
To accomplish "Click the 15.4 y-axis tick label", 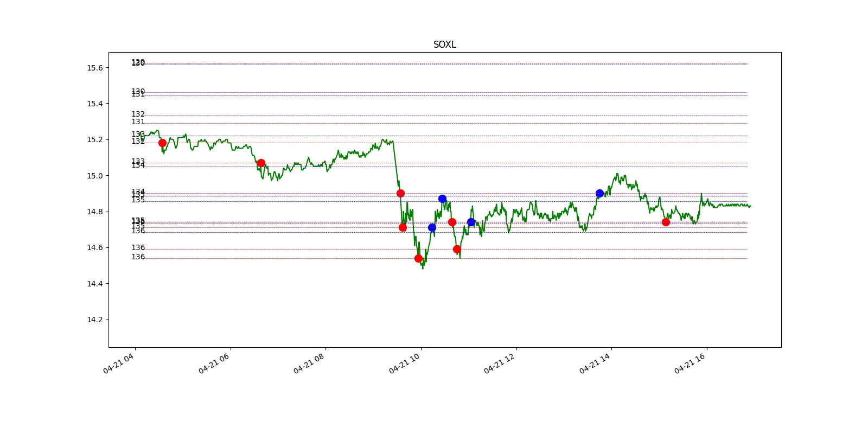I will tap(94, 104).
